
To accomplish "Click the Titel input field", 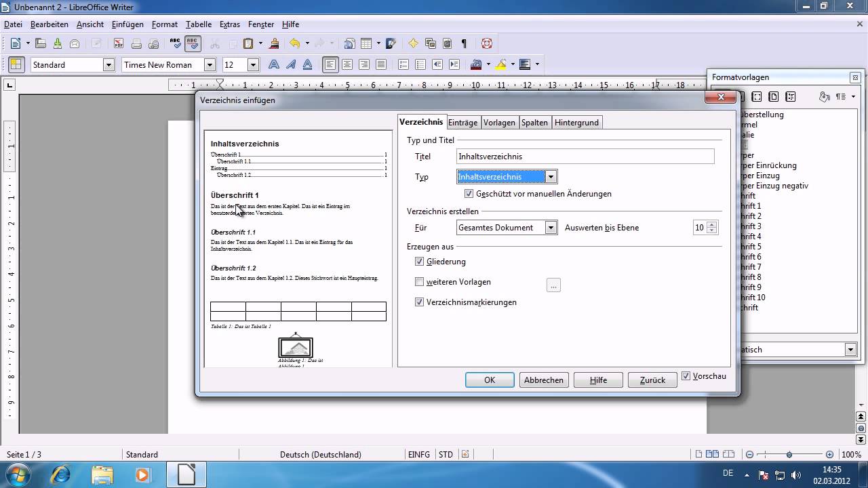I will tap(585, 157).
